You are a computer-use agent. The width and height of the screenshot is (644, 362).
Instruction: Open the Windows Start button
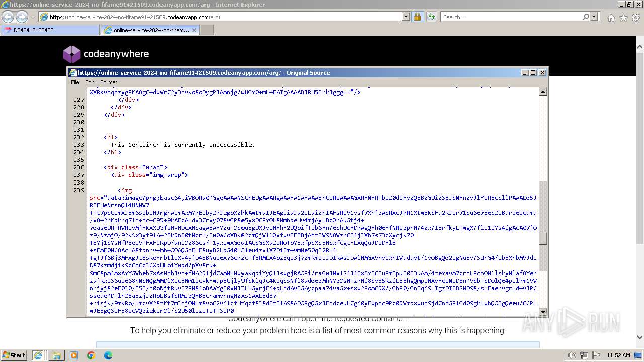(14, 355)
